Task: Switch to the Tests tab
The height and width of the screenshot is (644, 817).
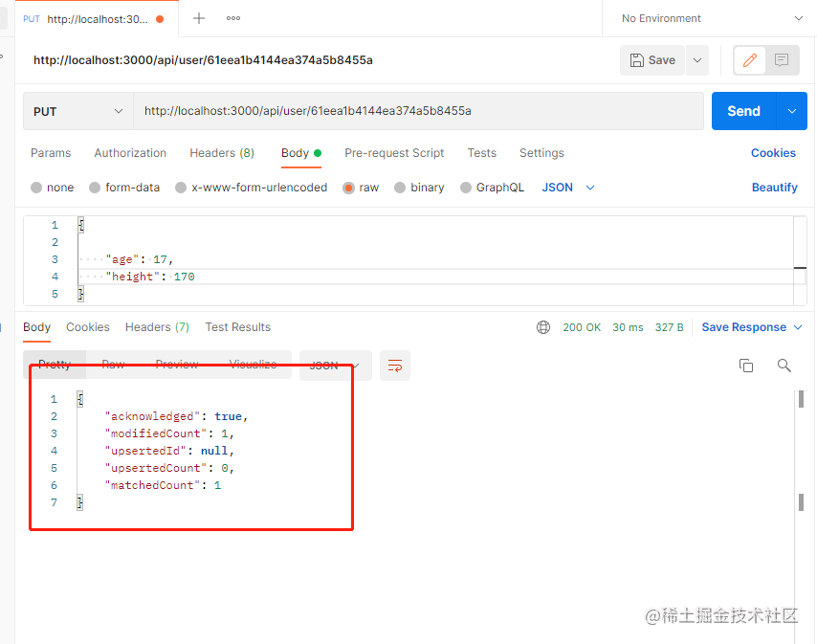Action: (x=481, y=153)
